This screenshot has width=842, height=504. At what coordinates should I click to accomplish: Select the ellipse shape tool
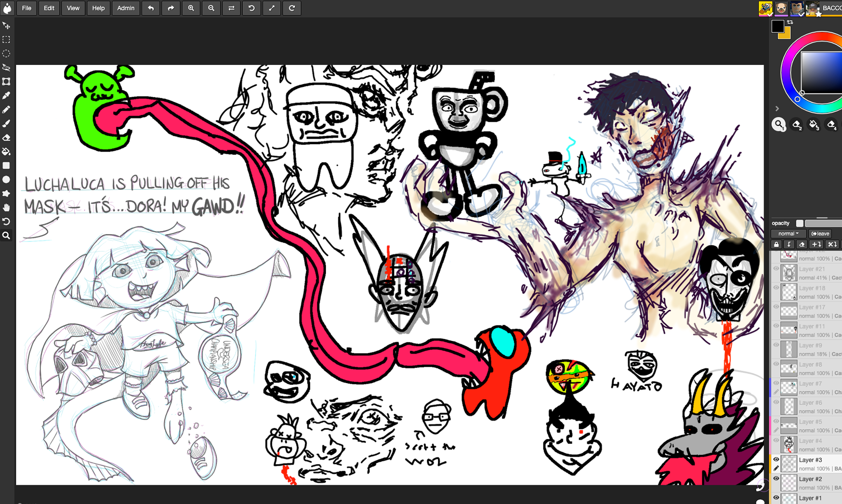(x=6, y=180)
